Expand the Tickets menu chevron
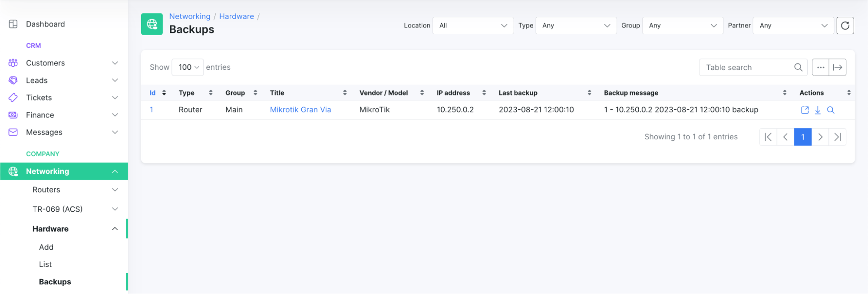 115,98
